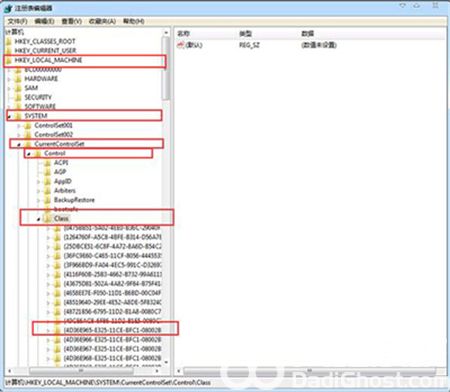
Task: Click values pane horizontal scroll-left arrow
Action: pos(179,371)
